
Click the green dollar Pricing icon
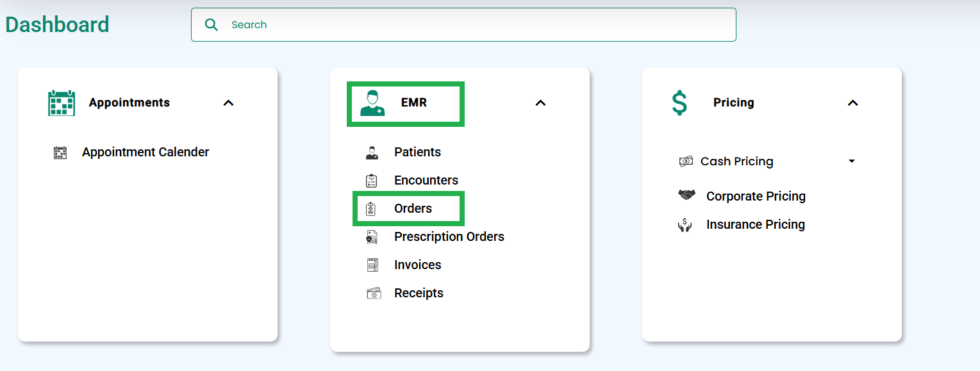(679, 103)
